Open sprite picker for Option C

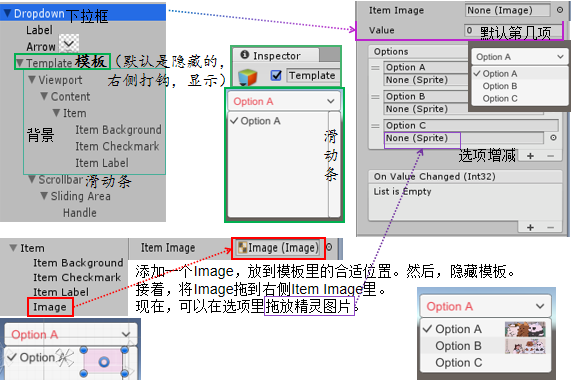coord(553,138)
